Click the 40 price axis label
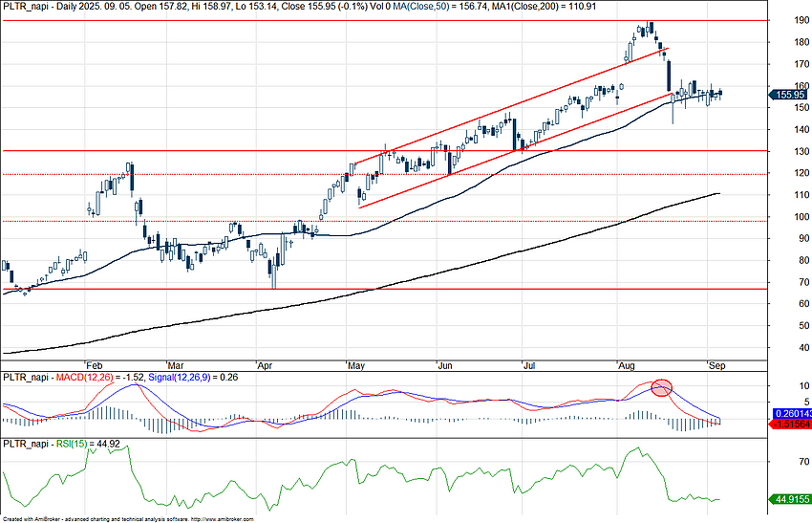 point(803,348)
